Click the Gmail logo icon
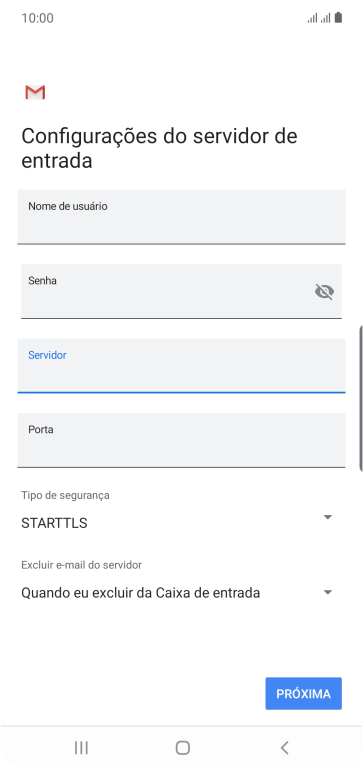 pyautogui.click(x=35, y=93)
